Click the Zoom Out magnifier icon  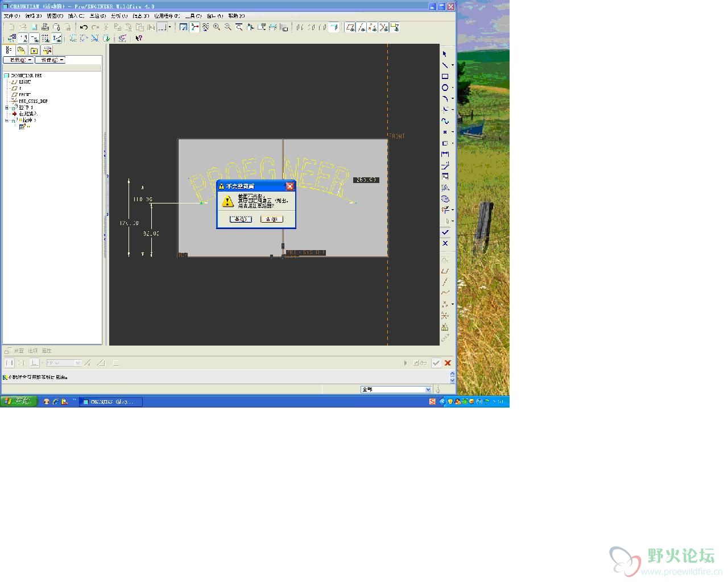(x=228, y=27)
